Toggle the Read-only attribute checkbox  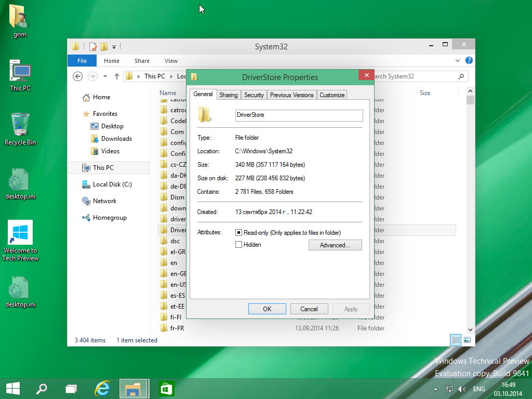[x=239, y=233]
